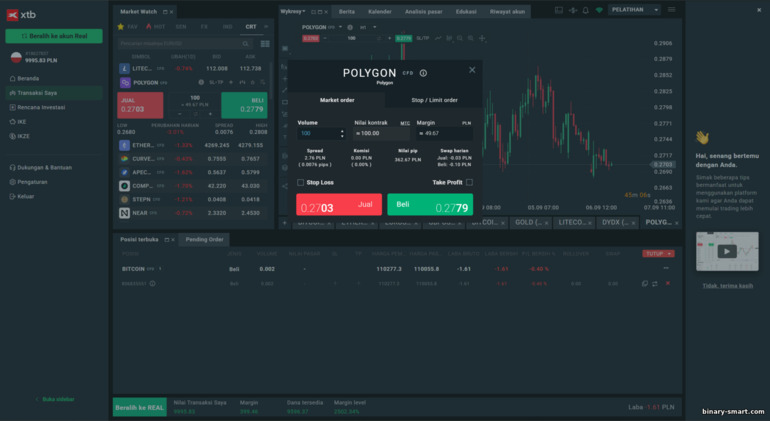The image size is (770, 421).
Task: Click the Wi-Fi connection status icon
Action: 599,10
